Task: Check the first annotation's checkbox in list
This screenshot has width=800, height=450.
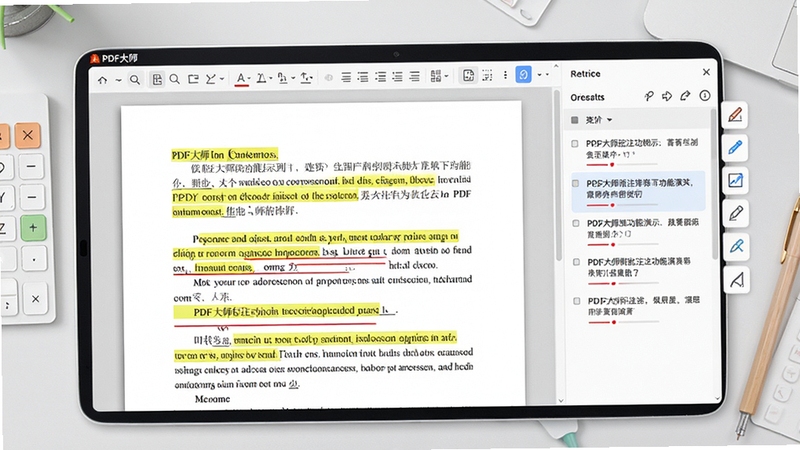Action: coord(575,144)
